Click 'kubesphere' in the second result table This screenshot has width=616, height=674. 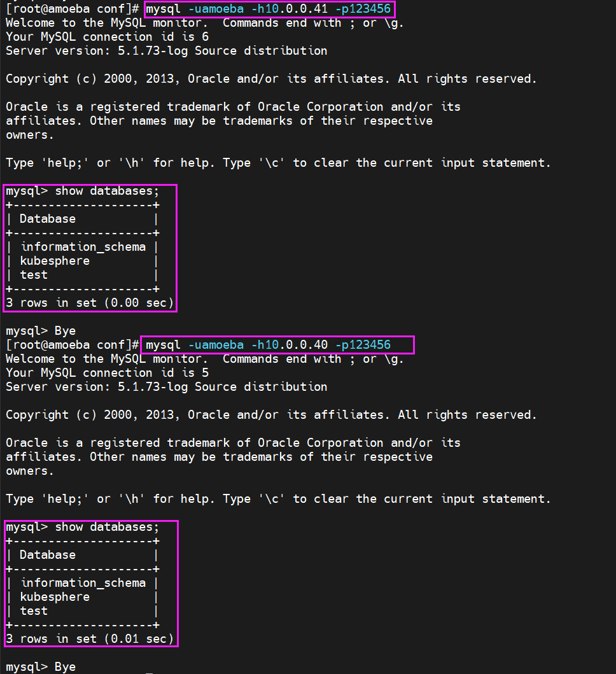click(x=55, y=597)
